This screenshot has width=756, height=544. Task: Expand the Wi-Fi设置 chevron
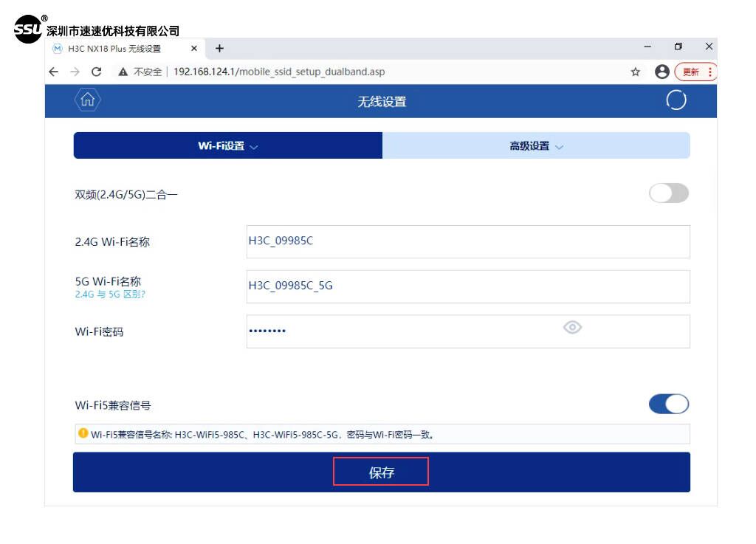pos(254,147)
